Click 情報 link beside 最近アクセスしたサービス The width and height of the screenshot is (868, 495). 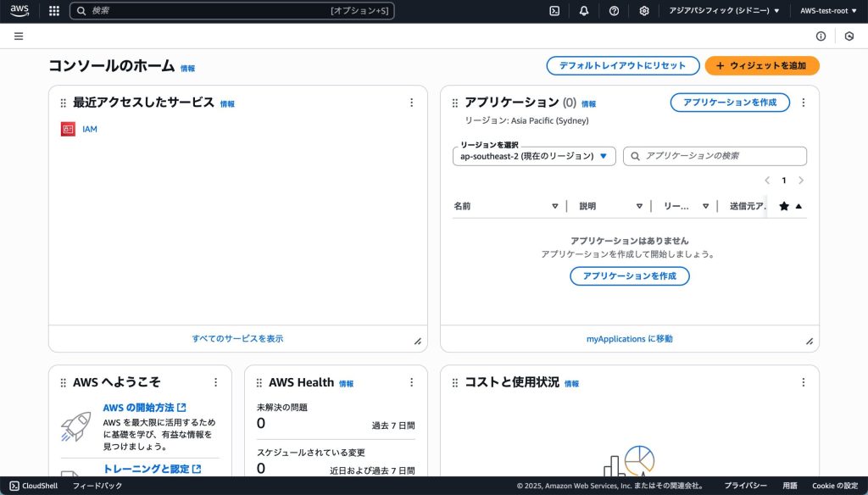tap(227, 104)
